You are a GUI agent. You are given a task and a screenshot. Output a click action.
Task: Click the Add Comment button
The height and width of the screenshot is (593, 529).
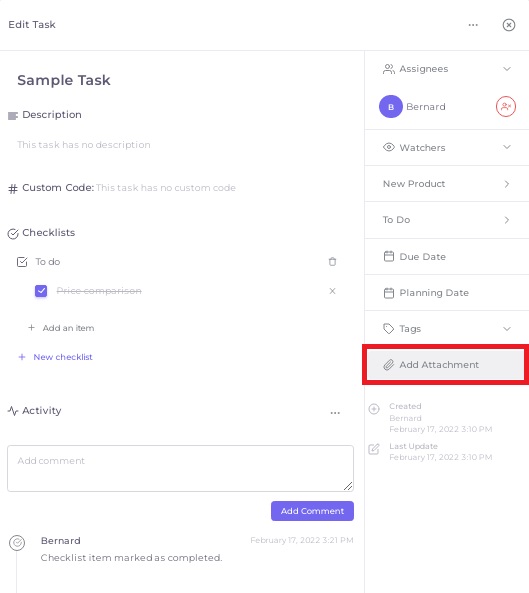[312, 511]
